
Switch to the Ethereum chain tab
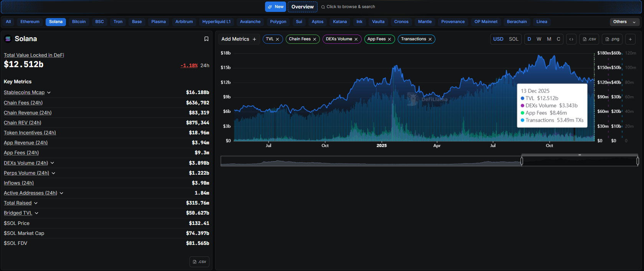point(30,22)
